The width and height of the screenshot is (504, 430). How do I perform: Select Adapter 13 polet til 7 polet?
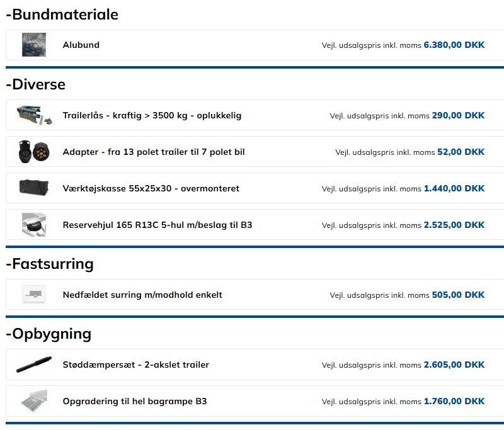point(154,152)
